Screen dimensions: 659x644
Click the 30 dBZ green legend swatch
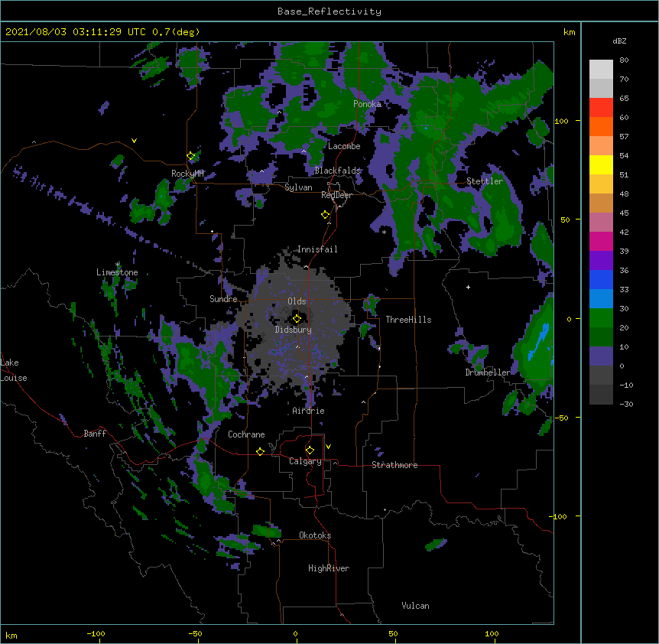pyautogui.click(x=601, y=318)
